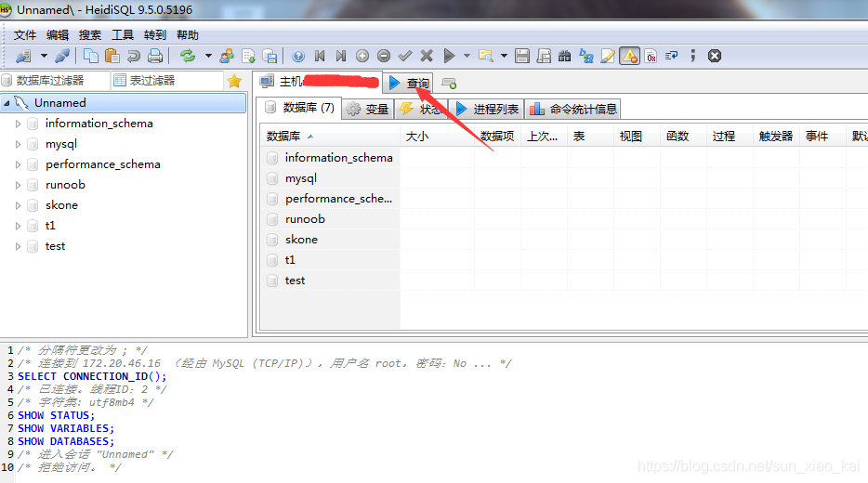Expand the t1 database in tree

(18, 227)
